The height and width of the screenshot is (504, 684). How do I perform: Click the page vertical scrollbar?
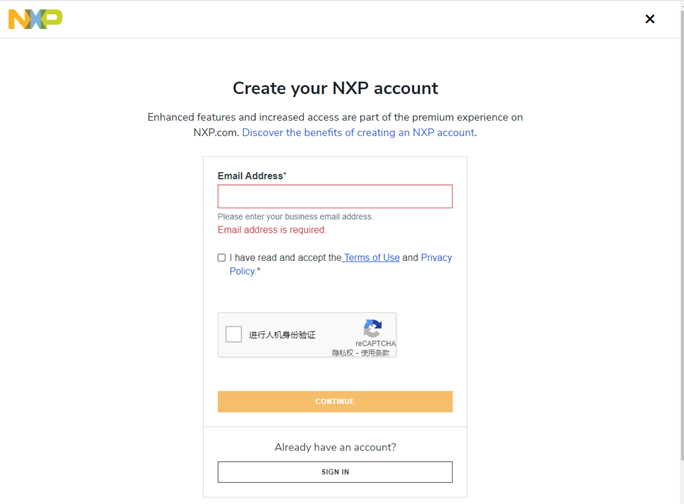tap(682, 236)
